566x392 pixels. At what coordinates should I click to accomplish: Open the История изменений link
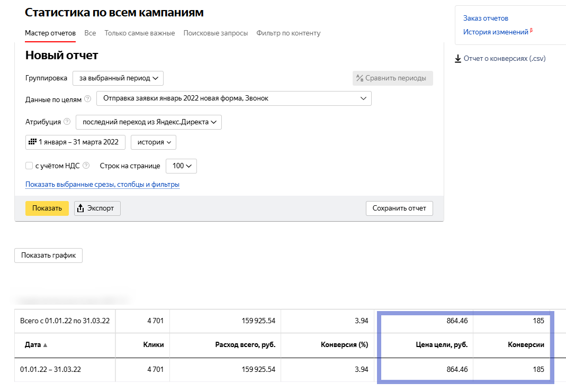coord(496,32)
